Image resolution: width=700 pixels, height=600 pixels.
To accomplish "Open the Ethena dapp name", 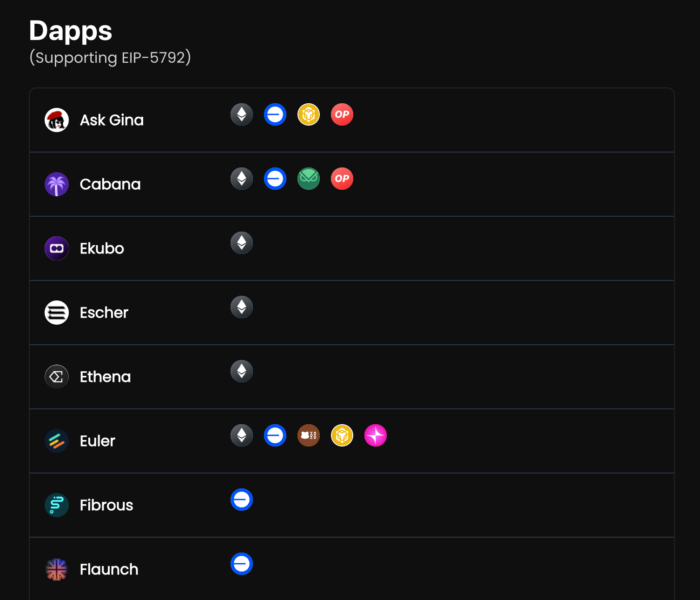I will (x=105, y=377).
